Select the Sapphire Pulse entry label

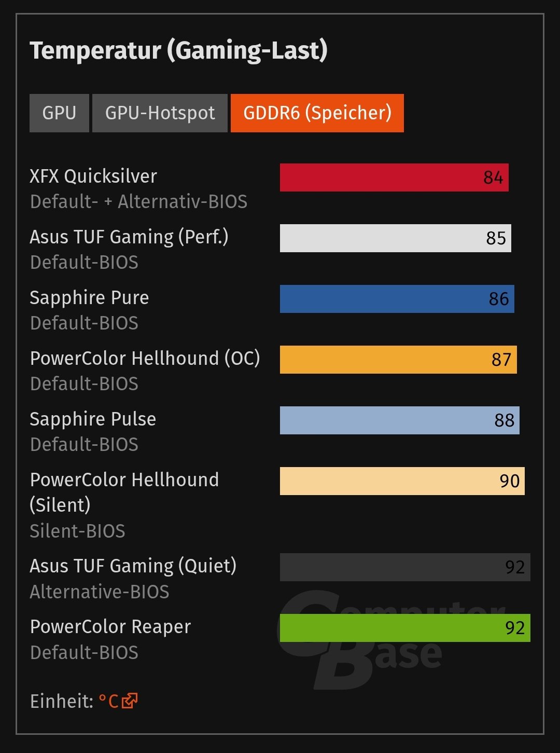pyautogui.click(x=93, y=419)
